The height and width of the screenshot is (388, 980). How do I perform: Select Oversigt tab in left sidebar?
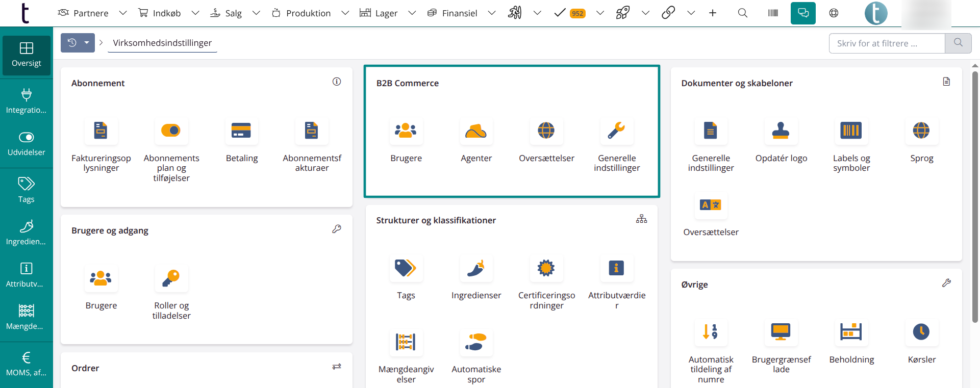coord(27,55)
